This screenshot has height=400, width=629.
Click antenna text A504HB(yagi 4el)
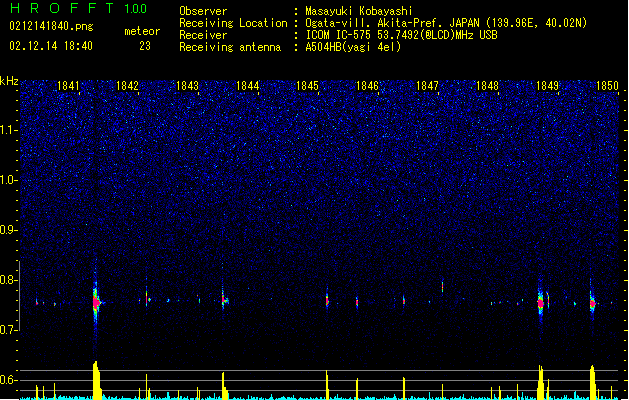coord(353,47)
